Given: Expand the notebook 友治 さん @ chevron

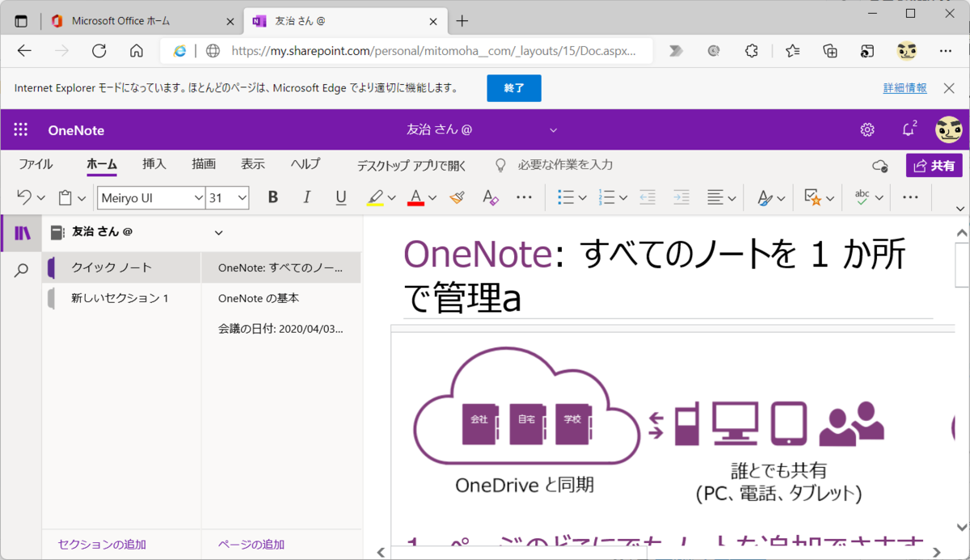Looking at the screenshot, I should click(218, 233).
